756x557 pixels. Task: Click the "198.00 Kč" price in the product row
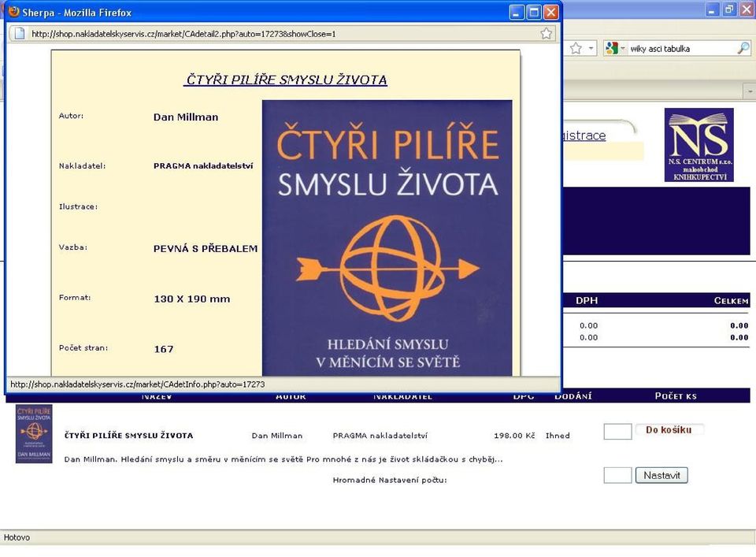click(x=514, y=436)
